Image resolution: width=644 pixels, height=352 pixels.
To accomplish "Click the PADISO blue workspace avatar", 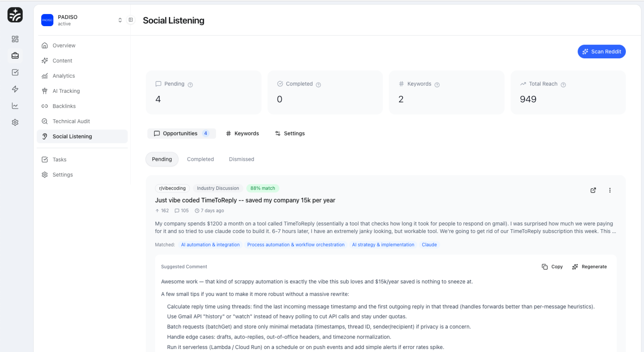I will 47,20.
